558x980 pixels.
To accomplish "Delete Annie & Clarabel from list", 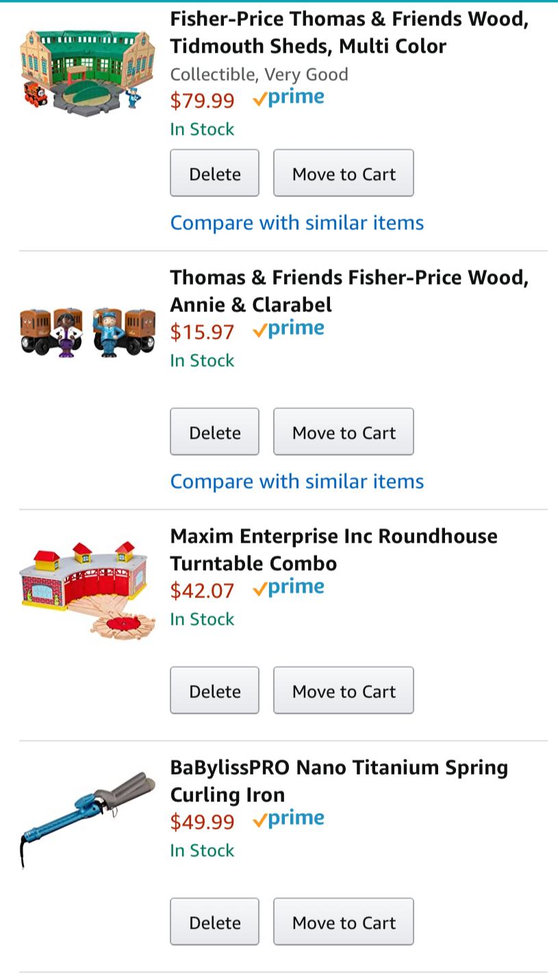I will coord(214,432).
